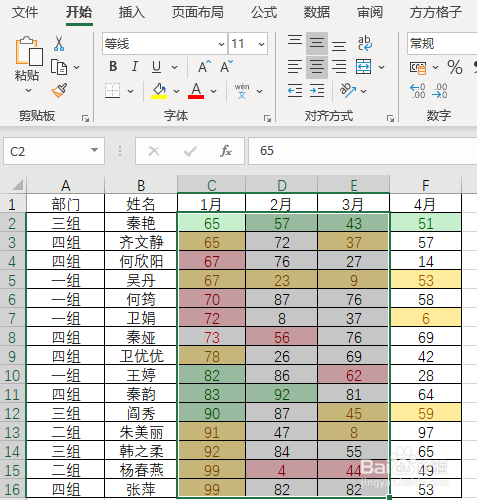Open the 等线 font name dropdown

pyautogui.click(x=221, y=44)
